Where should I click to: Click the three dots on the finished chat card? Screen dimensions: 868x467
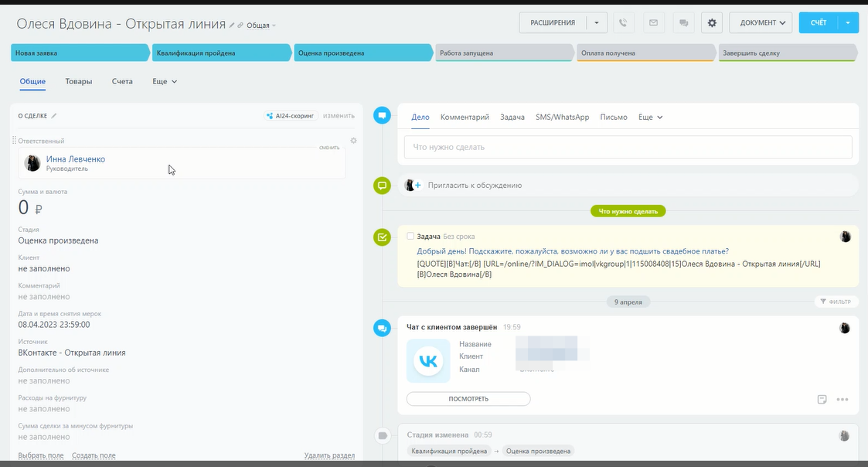(x=842, y=400)
